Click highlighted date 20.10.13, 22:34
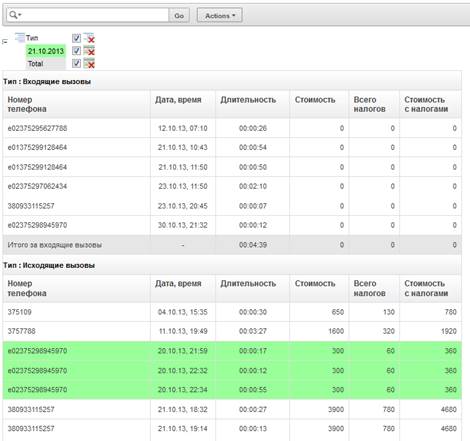 (x=183, y=390)
